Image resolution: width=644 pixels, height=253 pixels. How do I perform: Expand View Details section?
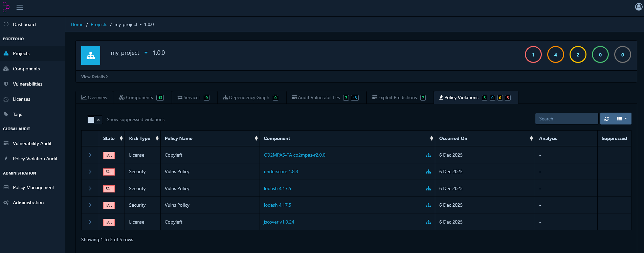coord(94,77)
